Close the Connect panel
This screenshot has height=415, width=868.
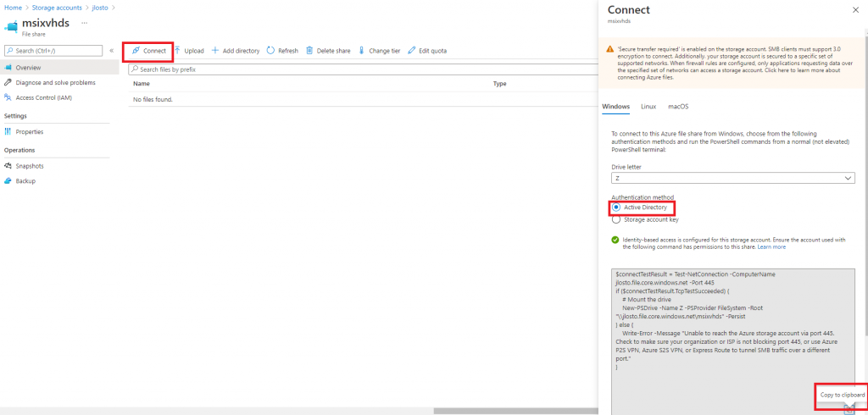tap(854, 10)
